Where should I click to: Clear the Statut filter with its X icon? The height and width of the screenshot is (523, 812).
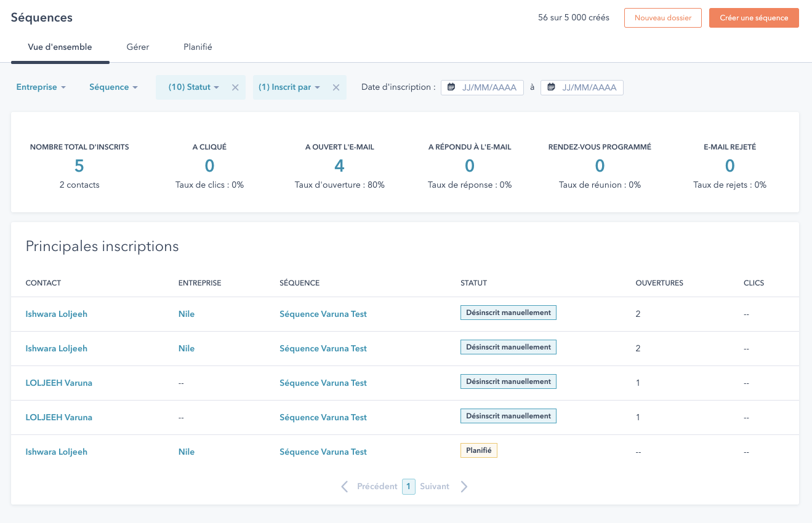[x=235, y=87]
